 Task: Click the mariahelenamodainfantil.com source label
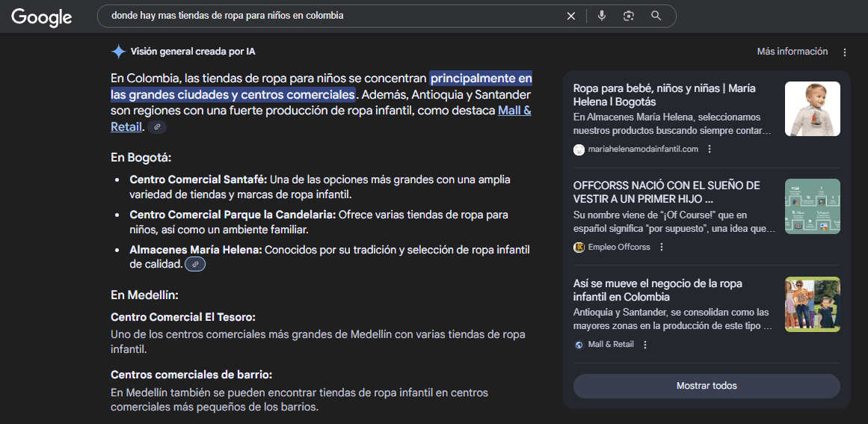tap(643, 149)
